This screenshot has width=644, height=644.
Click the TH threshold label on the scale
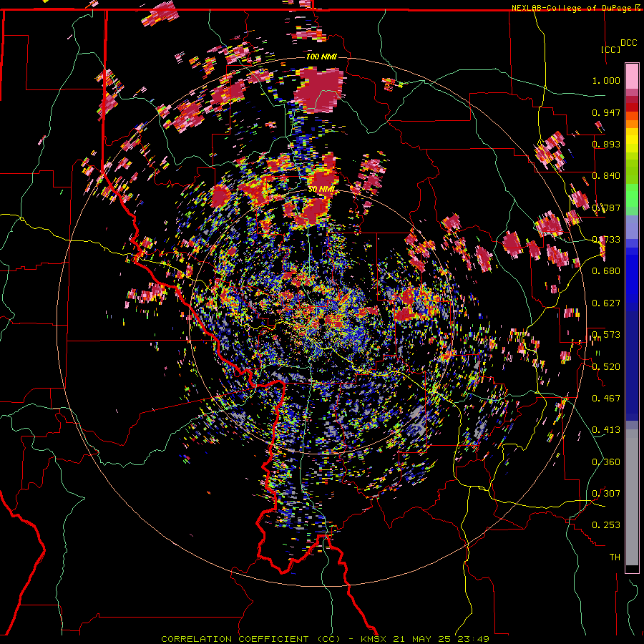(615, 557)
